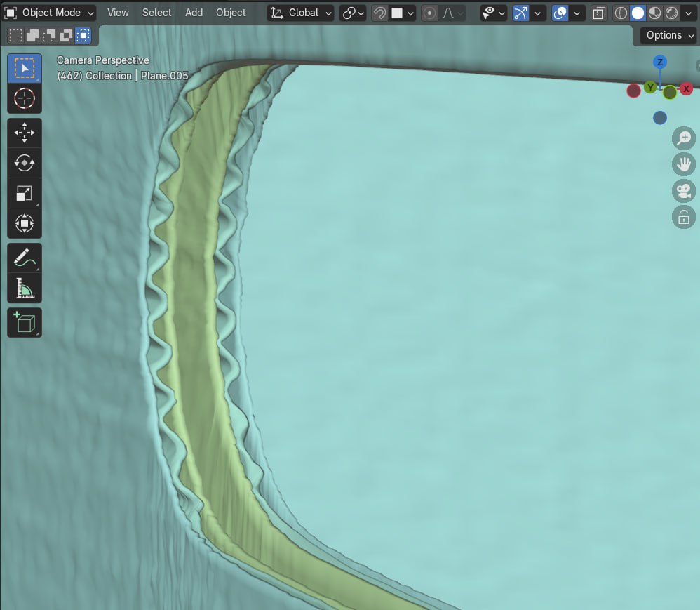Open the View menu
This screenshot has height=610, width=700.
(118, 13)
